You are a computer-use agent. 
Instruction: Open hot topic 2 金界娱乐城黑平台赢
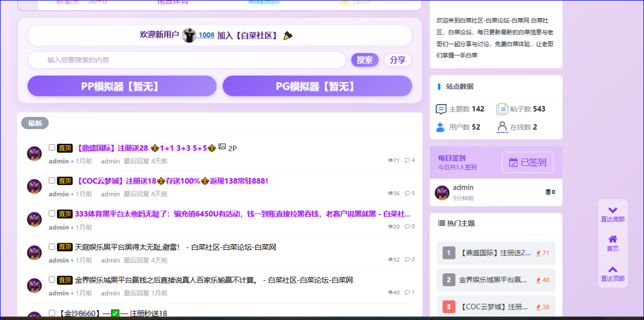pyautogui.click(x=496, y=280)
